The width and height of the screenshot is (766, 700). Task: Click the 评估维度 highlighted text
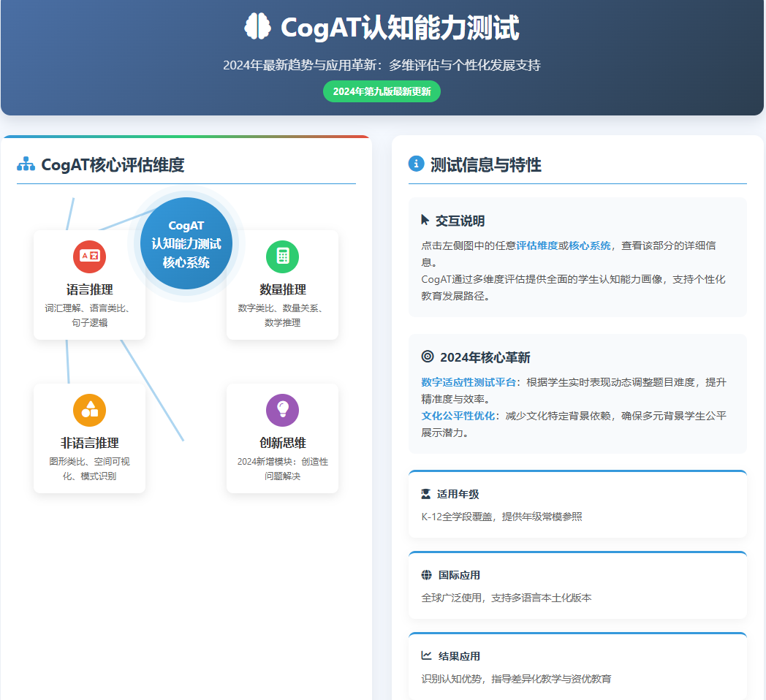point(537,246)
